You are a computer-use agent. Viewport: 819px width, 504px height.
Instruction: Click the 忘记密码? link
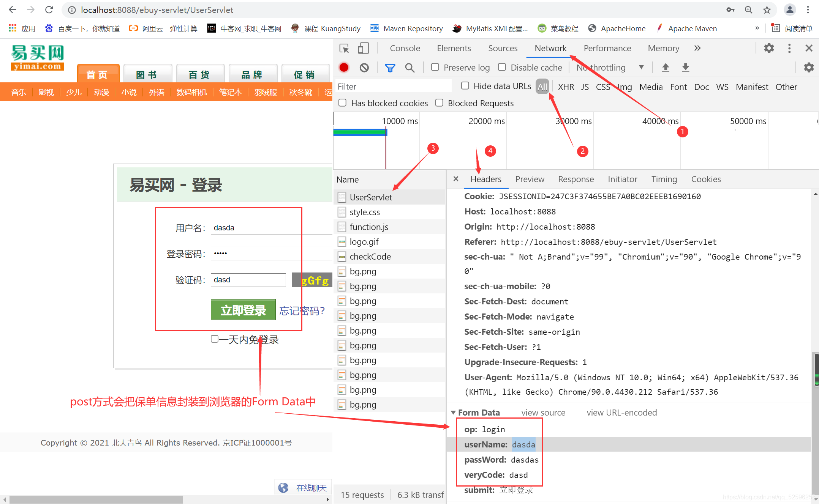tap(302, 311)
